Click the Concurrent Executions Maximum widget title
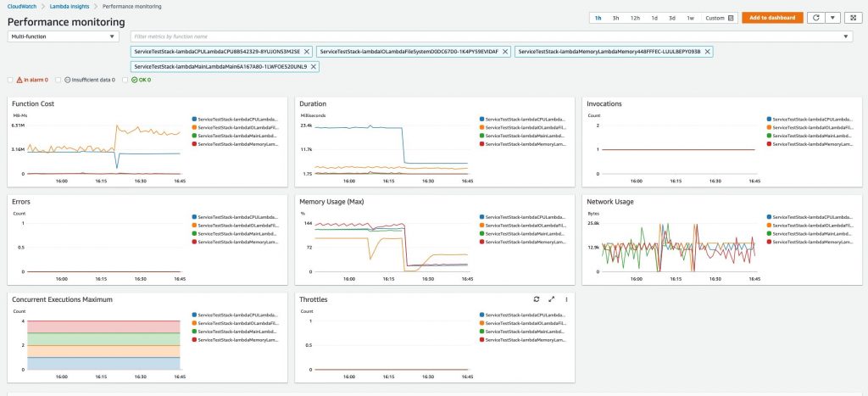The width and height of the screenshot is (868, 396). pyautogui.click(x=62, y=299)
